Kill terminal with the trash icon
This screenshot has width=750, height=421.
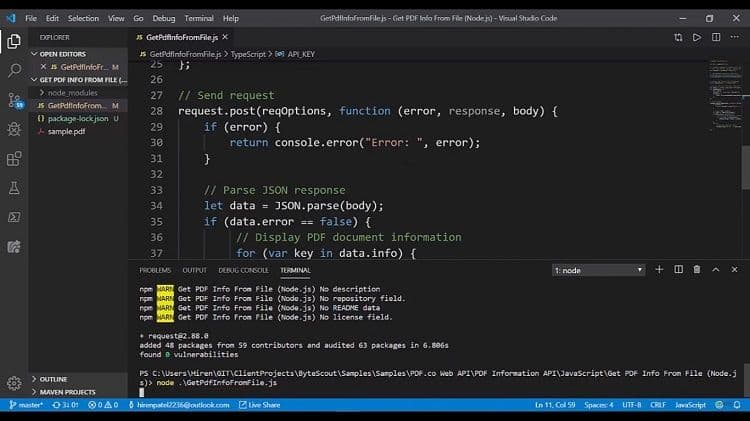pos(697,270)
